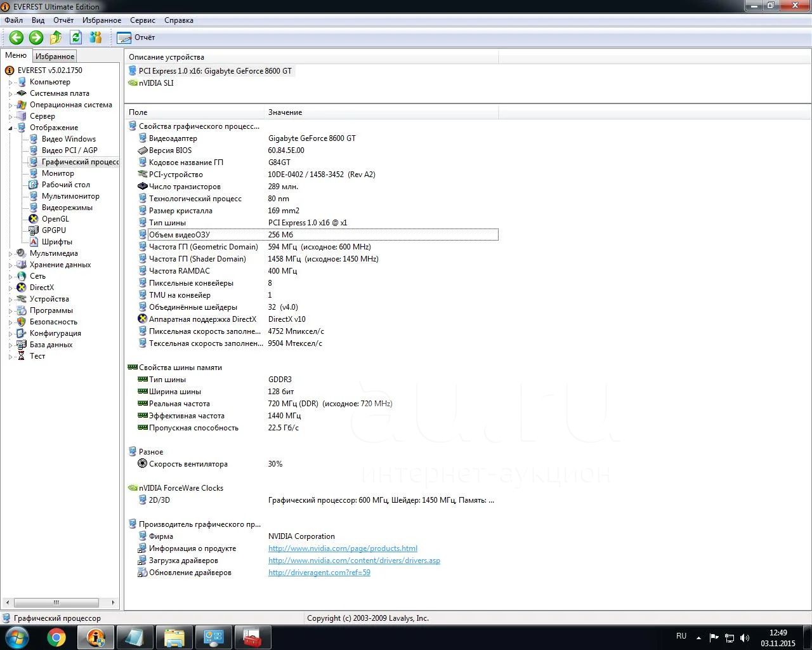
Task: Click the OpenGL icon in tree
Action: (x=34, y=219)
